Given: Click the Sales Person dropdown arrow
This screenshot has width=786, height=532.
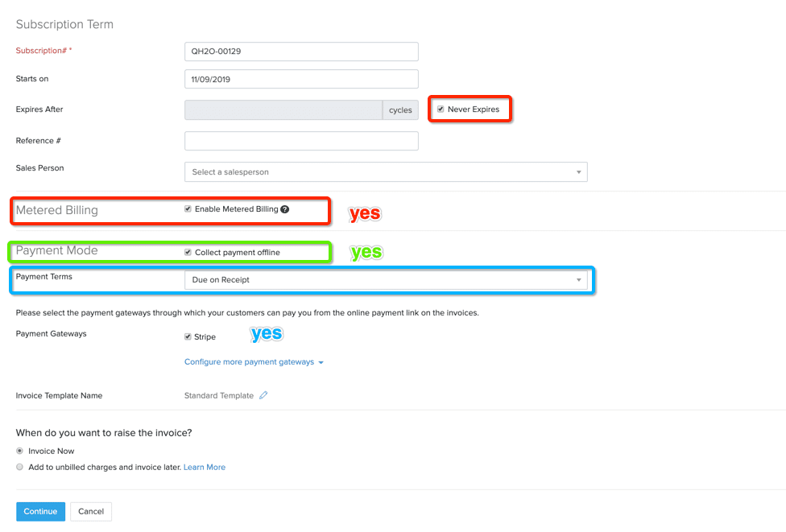Looking at the screenshot, I should 578,171.
